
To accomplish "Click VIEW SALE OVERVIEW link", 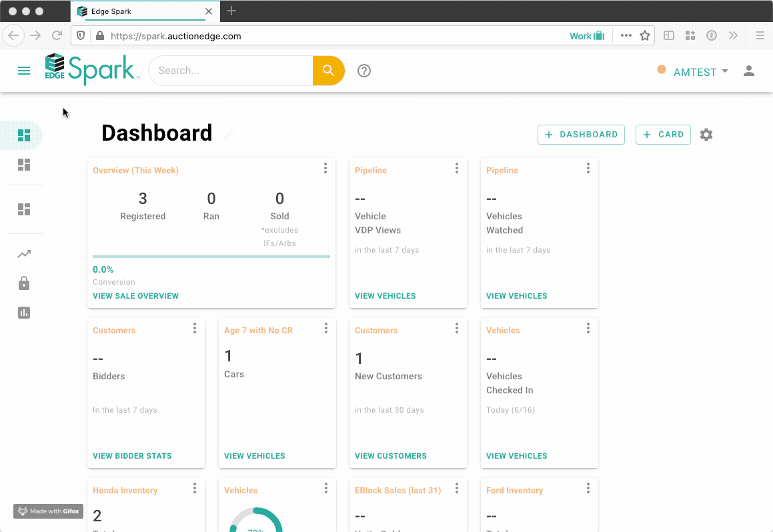I will tap(135, 296).
